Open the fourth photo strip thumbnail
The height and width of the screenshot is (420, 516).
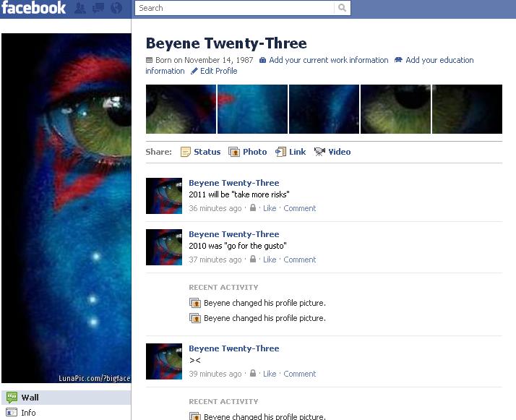tap(395, 109)
